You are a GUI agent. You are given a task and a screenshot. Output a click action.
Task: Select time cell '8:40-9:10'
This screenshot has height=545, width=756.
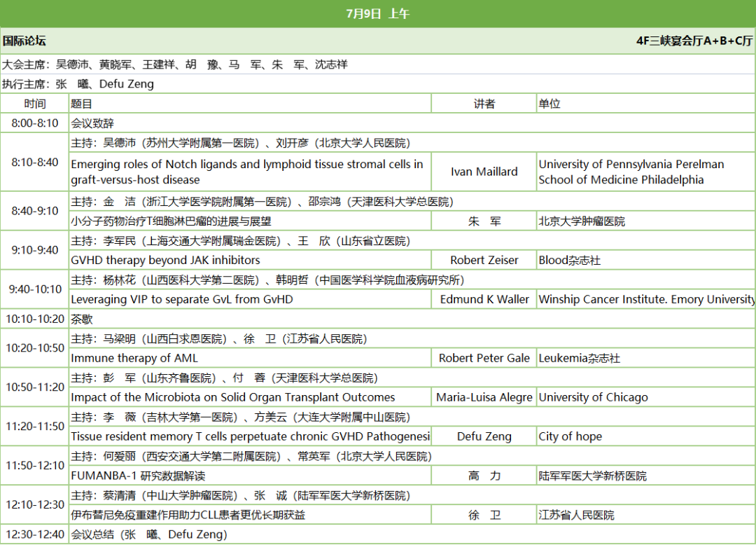tap(35, 211)
